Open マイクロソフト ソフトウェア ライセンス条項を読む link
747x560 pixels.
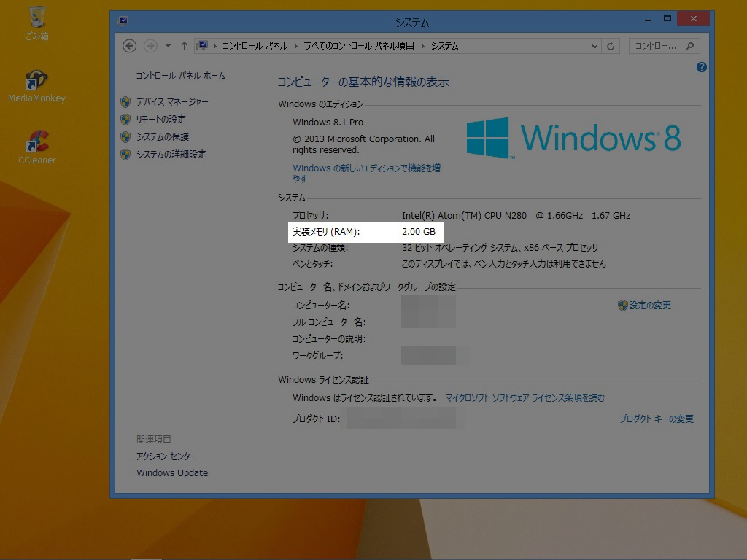[525, 397]
